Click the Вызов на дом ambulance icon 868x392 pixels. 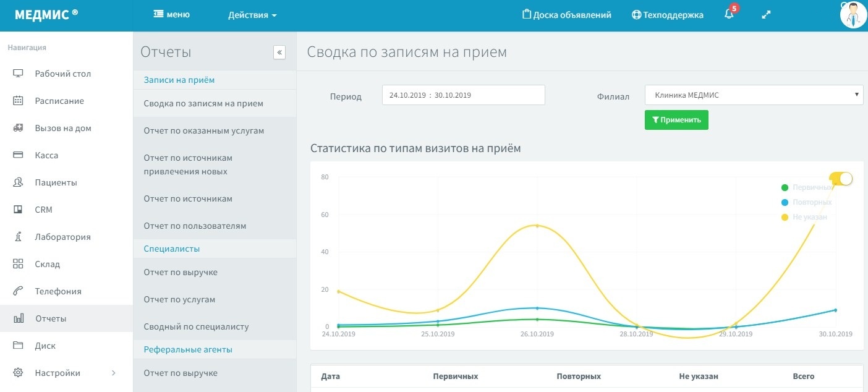[18, 128]
